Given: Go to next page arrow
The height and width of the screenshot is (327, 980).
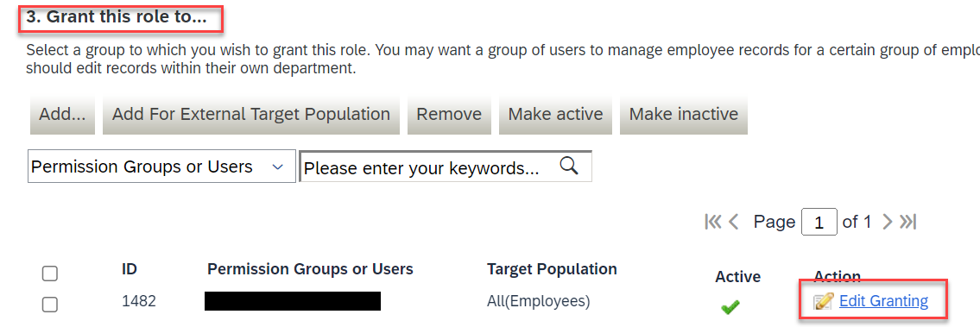Looking at the screenshot, I should pos(886,222).
